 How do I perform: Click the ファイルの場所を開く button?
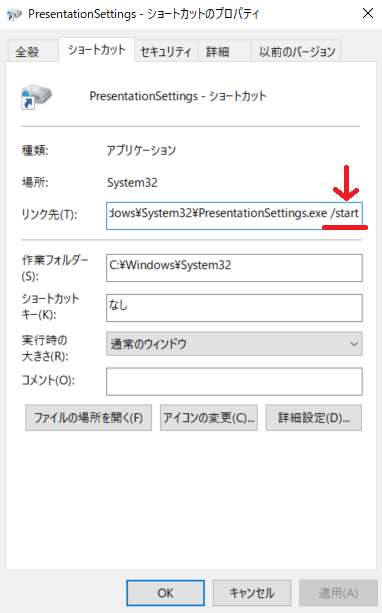point(88,418)
